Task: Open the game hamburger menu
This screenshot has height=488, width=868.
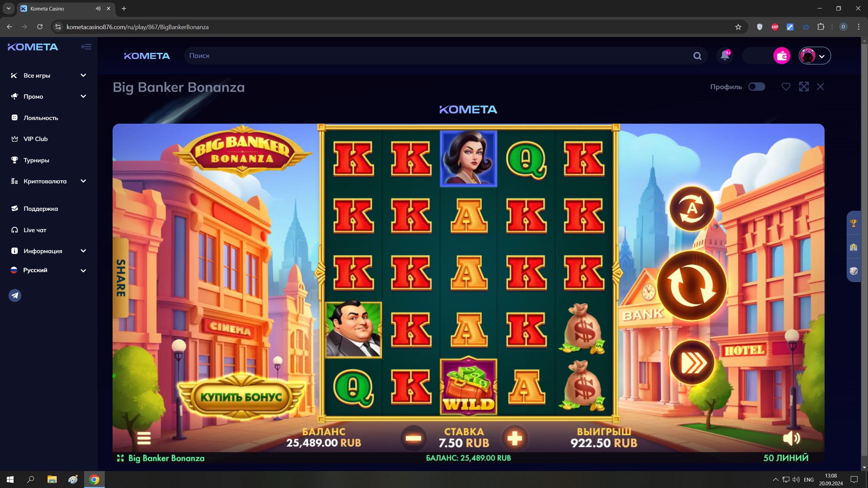Action: pos(144,438)
